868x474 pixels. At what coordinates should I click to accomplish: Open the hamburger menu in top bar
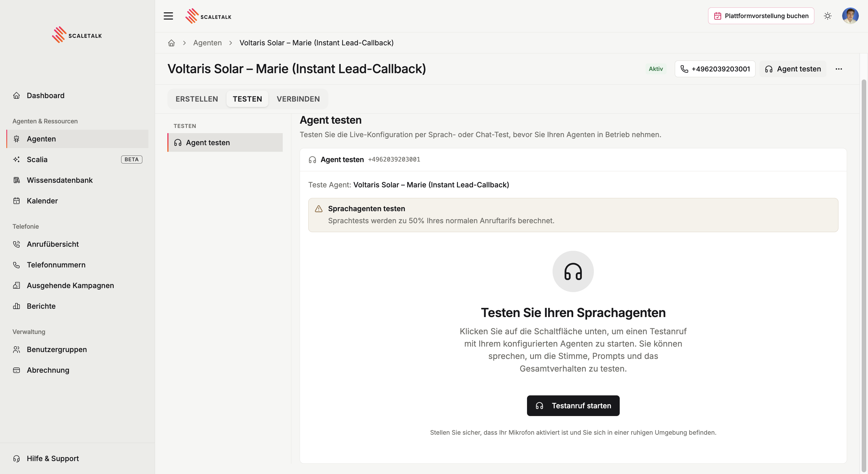(x=168, y=16)
